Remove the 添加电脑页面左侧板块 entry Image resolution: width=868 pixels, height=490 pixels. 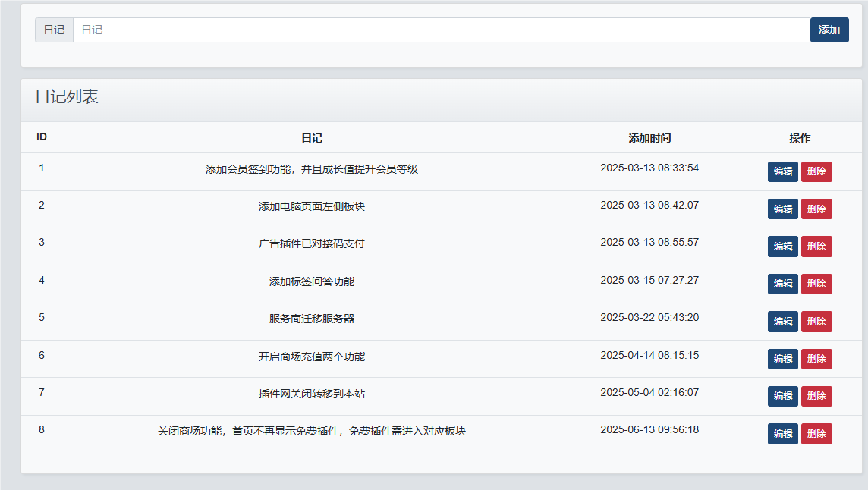pyautogui.click(x=816, y=209)
